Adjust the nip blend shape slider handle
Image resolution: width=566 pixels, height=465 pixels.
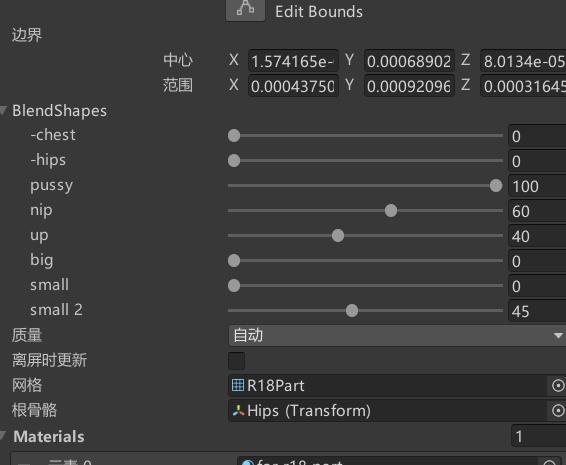[x=391, y=210]
